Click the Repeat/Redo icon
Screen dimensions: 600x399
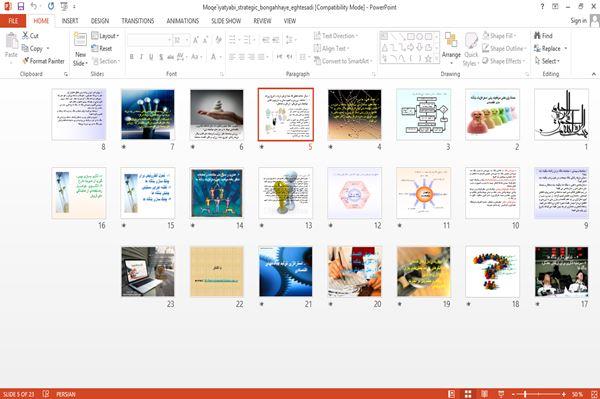[x=51, y=6]
